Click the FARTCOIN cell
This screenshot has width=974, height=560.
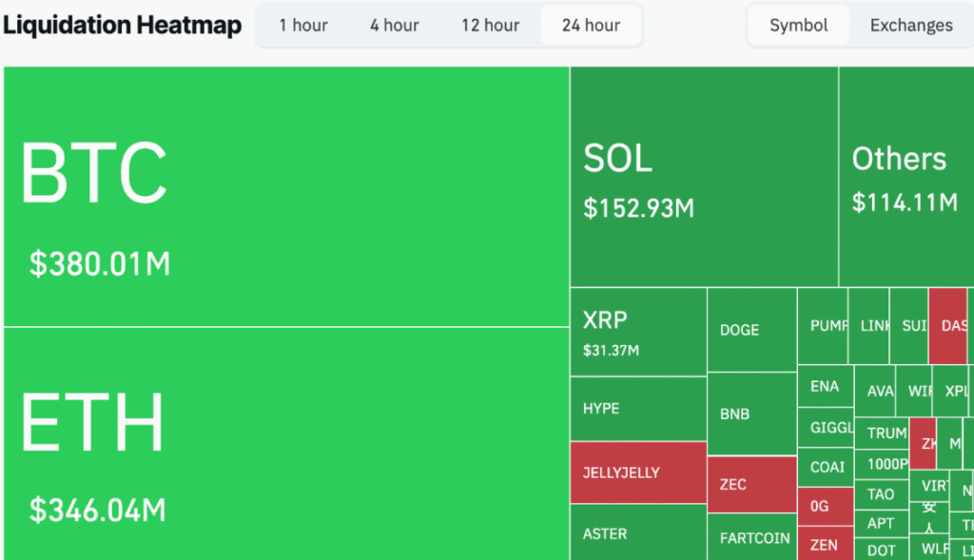pyautogui.click(x=751, y=538)
